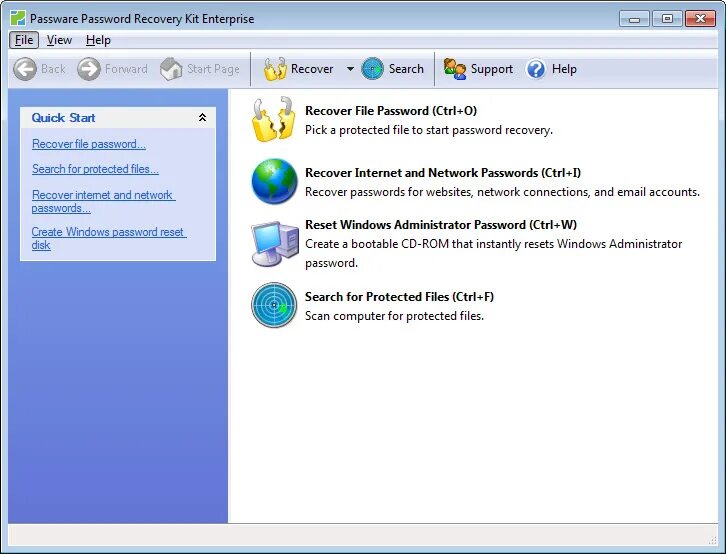726x554 pixels.
Task: Close the Passware window
Action: (x=701, y=19)
